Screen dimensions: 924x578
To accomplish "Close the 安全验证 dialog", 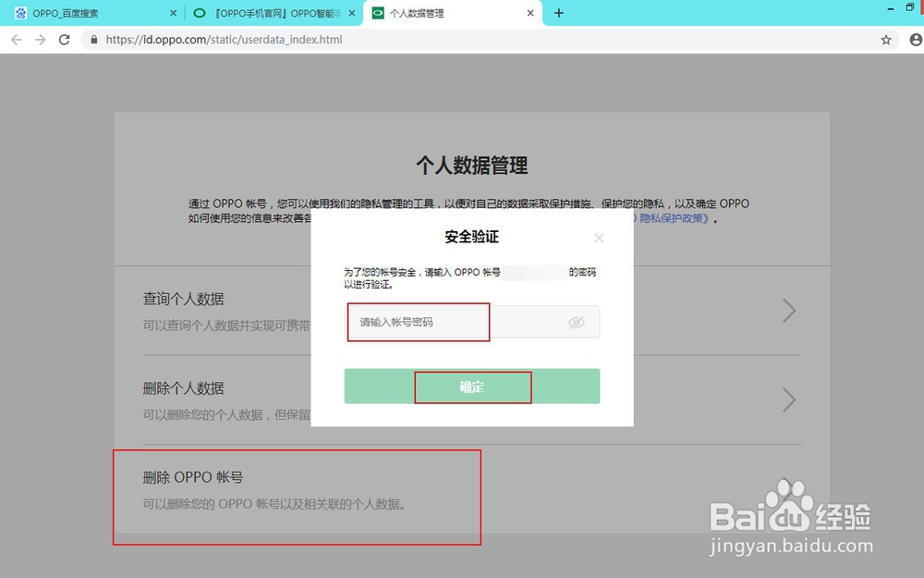I will point(599,238).
